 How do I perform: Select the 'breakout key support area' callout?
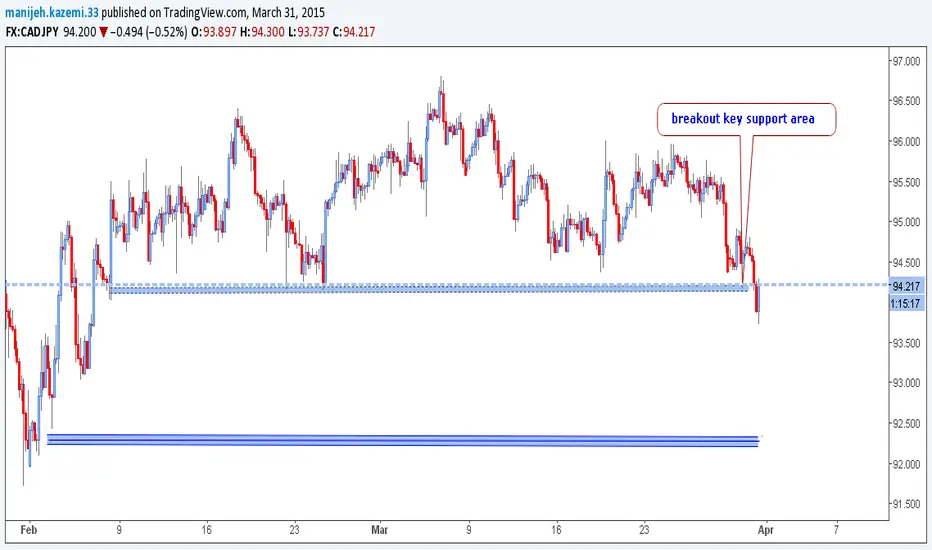[x=746, y=119]
